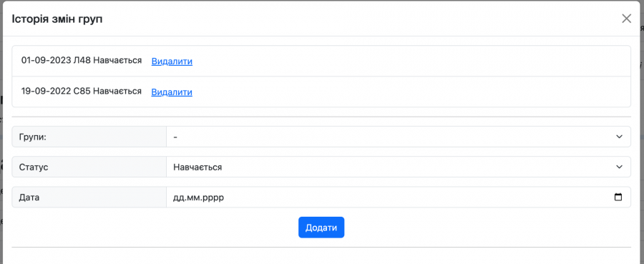Click the Дата label
644x264 pixels.
point(29,197)
